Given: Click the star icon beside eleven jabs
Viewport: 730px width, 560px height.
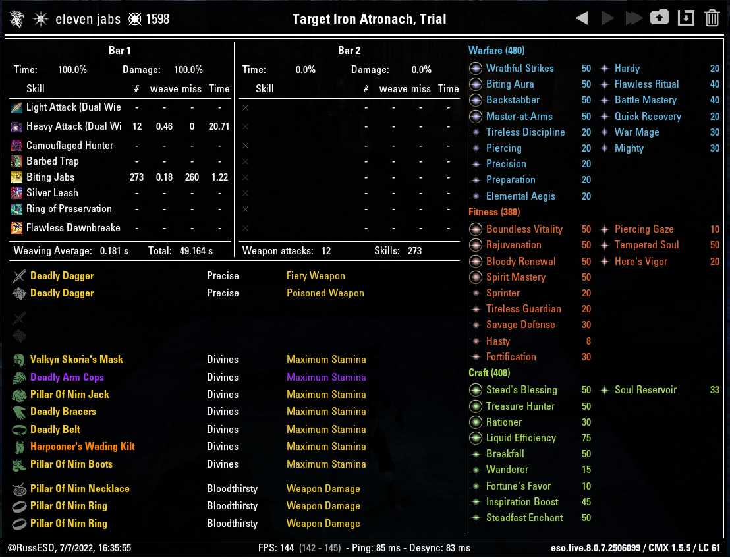Looking at the screenshot, I should pyautogui.click(x=41, y=19).
